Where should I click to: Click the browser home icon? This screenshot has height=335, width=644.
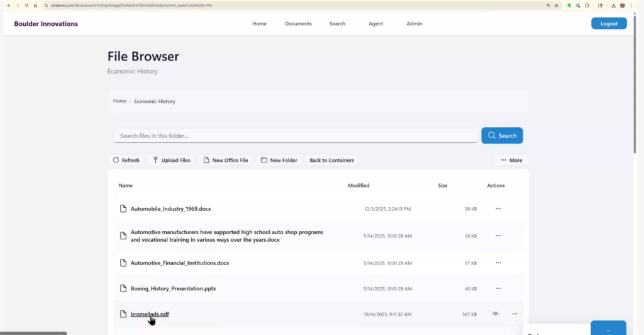click(35, 5)
